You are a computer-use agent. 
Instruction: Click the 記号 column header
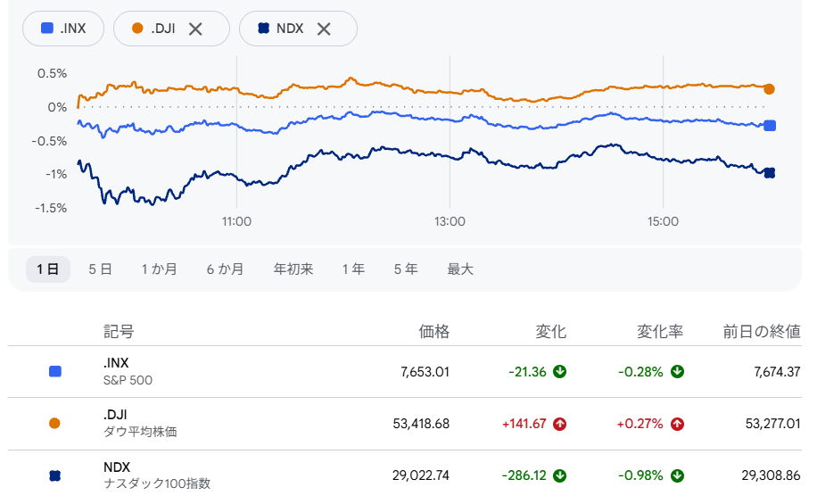point(119,332)
